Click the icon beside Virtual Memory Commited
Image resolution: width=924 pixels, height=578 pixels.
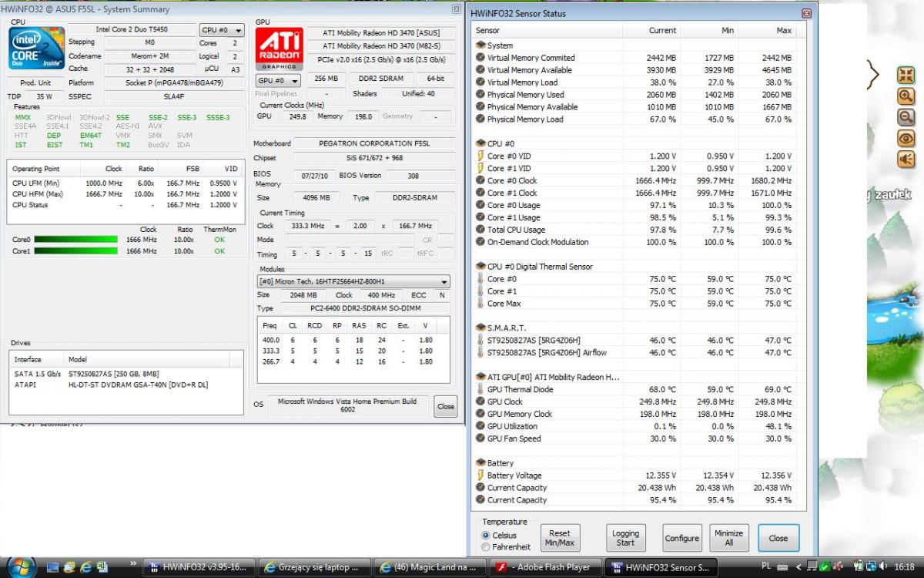(x=480, y=58)
